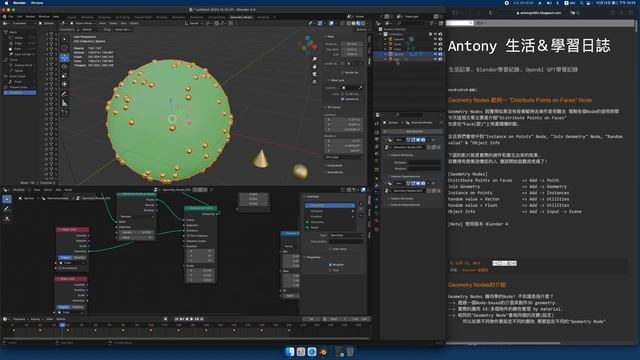
Task: Select the Annotate tool in 3D viewport
Action: pos(64,94)
